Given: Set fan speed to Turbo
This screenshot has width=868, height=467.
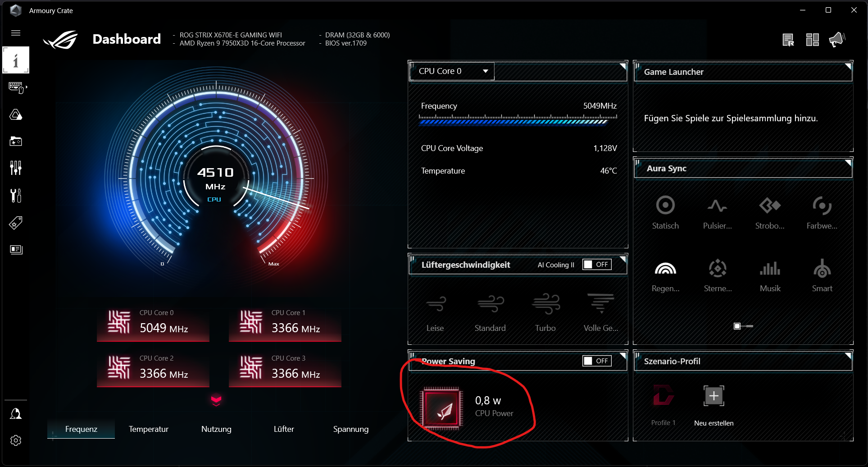Looking at the screenshot, I should [x=545, y=304].
